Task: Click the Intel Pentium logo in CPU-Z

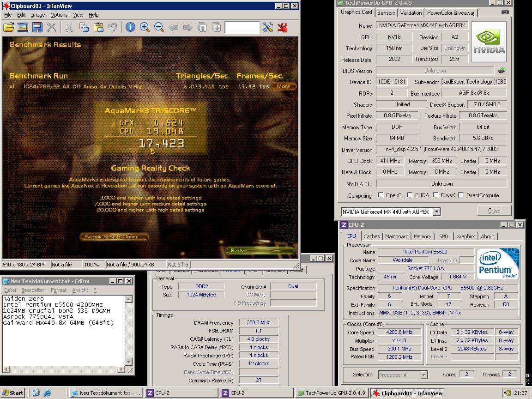Action: pos(498,264)
